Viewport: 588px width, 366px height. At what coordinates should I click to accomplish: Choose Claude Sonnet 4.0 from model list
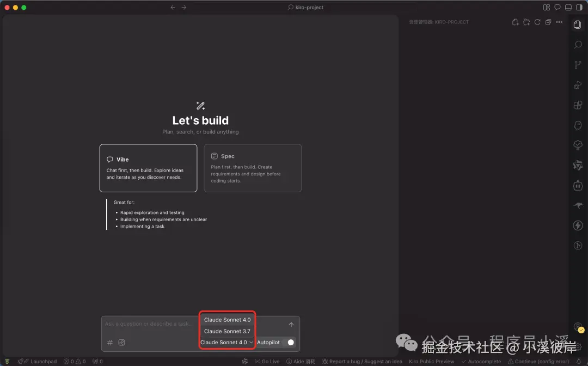[227, 320]
